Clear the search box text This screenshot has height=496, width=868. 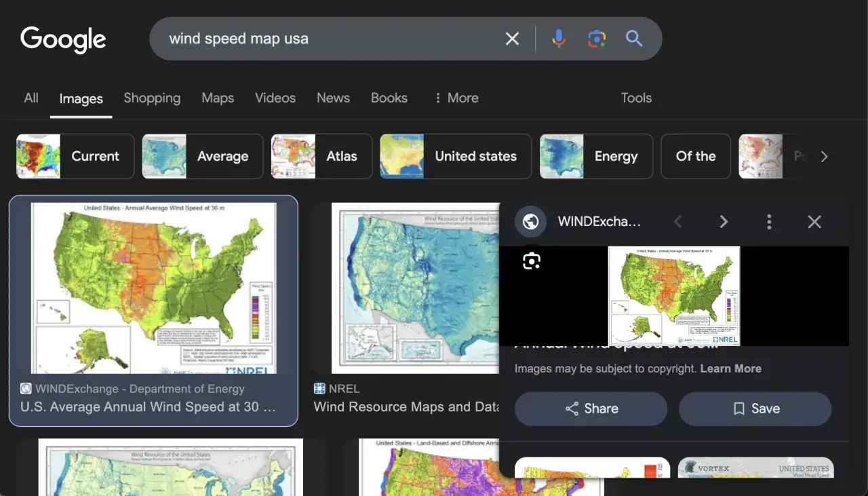(512, 39)
